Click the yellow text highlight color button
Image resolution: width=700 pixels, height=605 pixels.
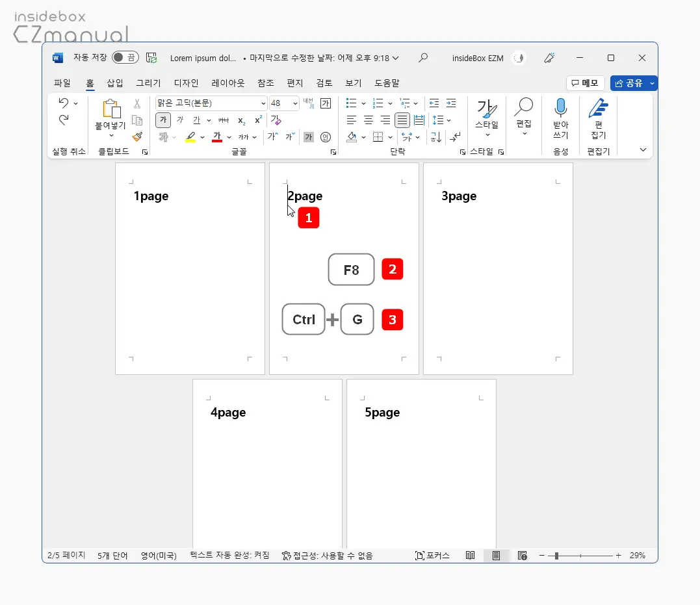190,137
